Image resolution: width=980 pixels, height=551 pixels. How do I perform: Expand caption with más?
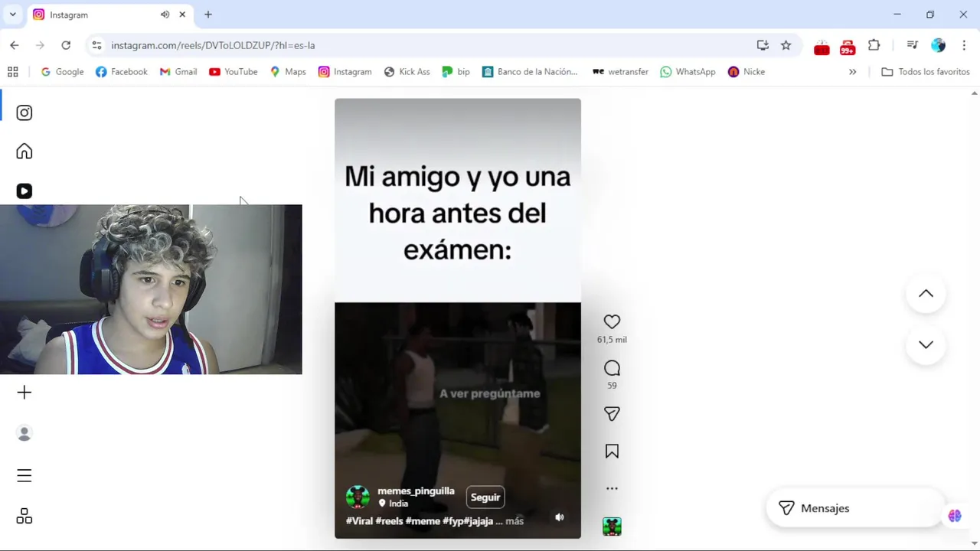coord(514,521)
